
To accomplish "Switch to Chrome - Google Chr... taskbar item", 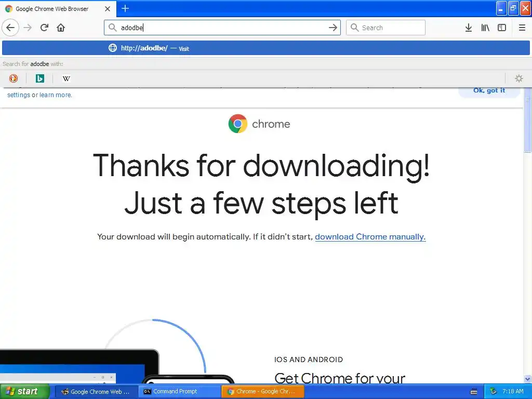I will point(262,392).
